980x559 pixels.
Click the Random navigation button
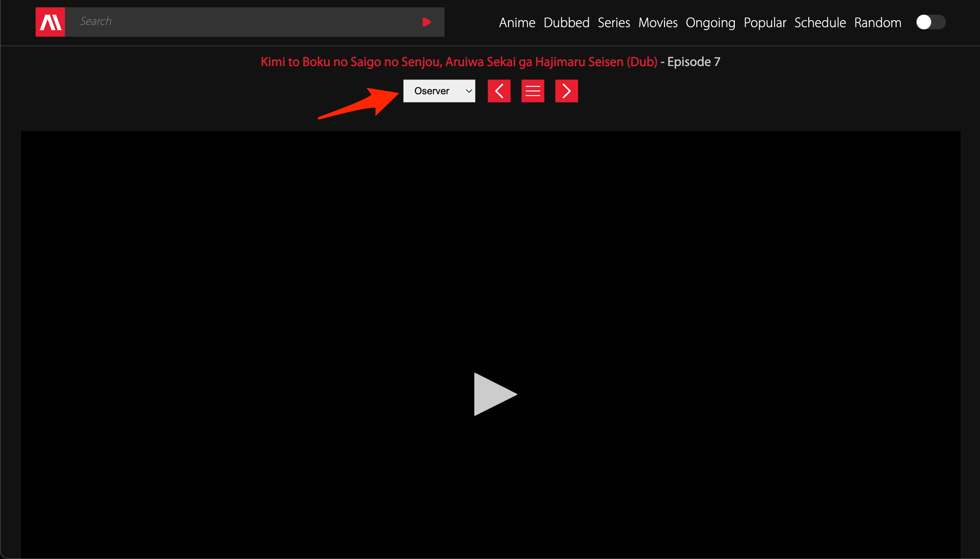(x=878, y=22)
